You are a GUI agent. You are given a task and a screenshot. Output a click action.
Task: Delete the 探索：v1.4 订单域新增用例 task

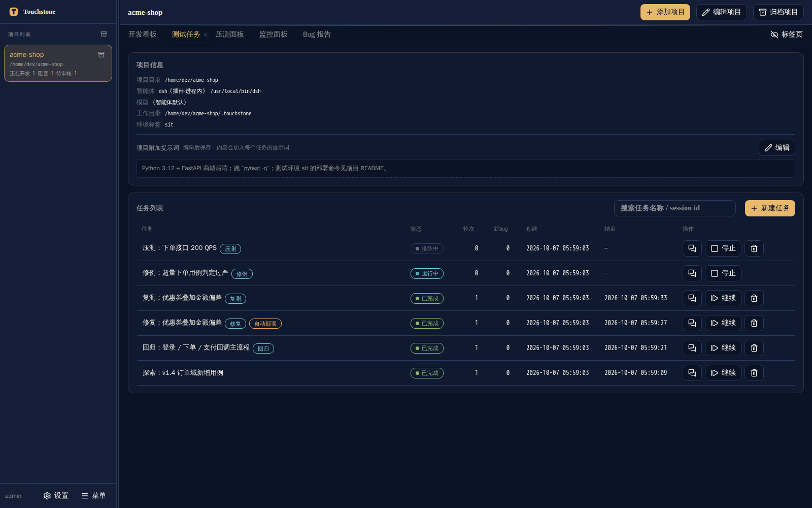(x=754, y=373)
